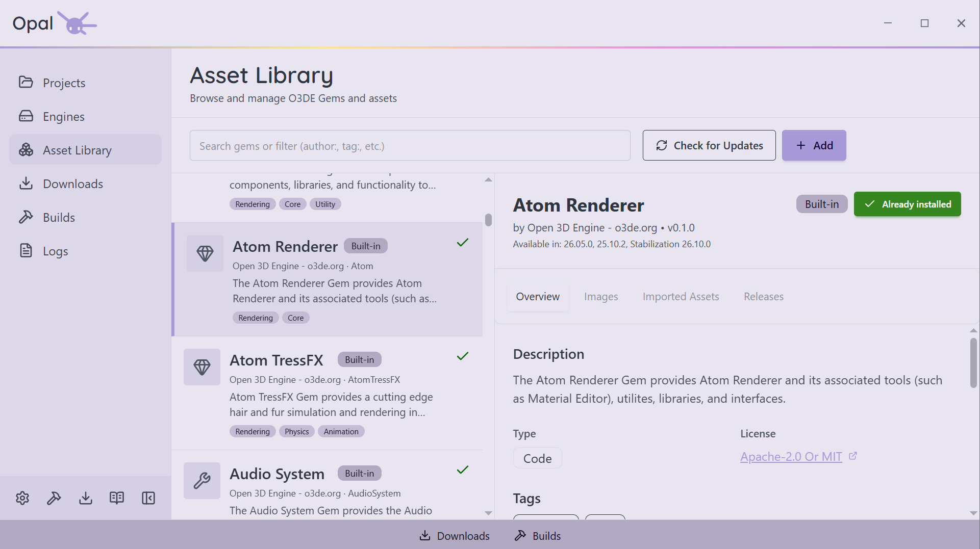The width and height of the screenshot is (980, 549).
Task: Go to the Downloads sidebar page
Action: (85, 184)
